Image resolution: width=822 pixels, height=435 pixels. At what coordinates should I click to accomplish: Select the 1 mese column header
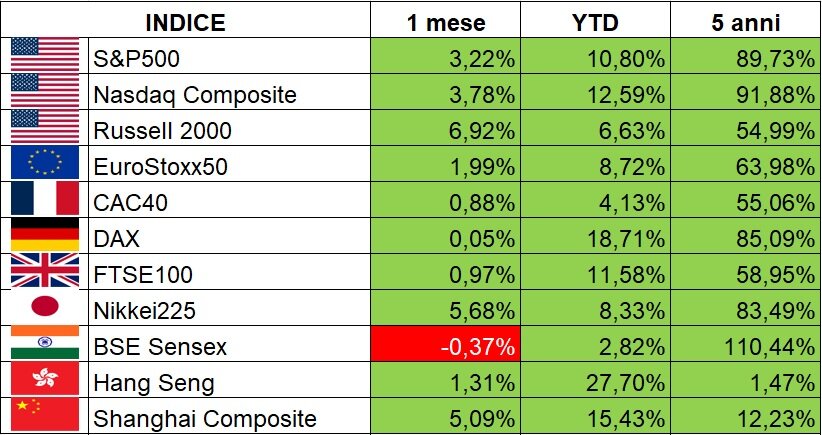tap(446, 22)
